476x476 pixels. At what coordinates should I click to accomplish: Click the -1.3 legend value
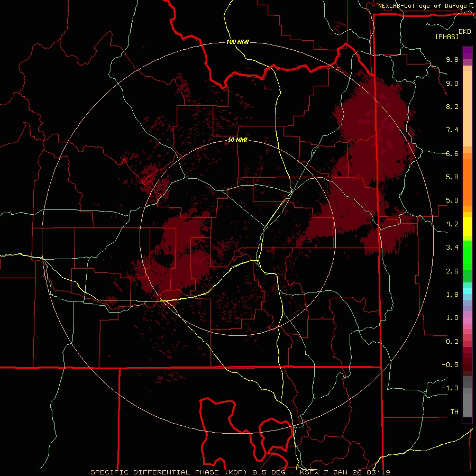[x=450, y=388]
